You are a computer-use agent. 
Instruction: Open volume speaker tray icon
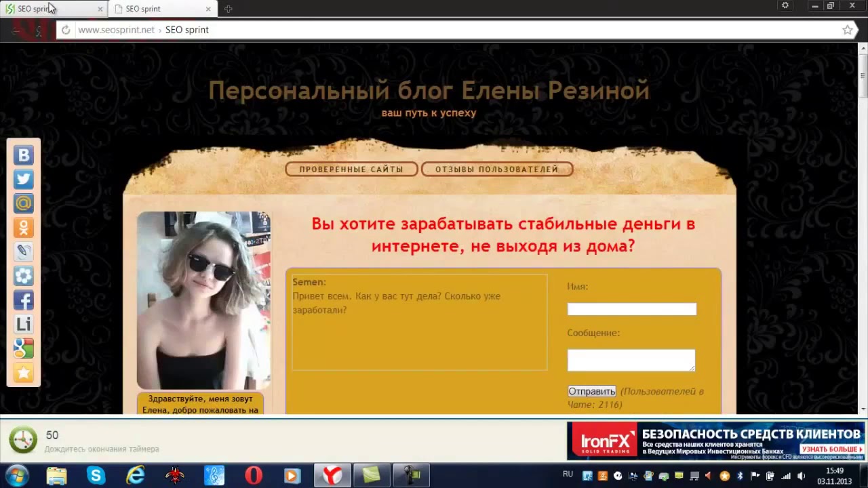pos(801,476)
